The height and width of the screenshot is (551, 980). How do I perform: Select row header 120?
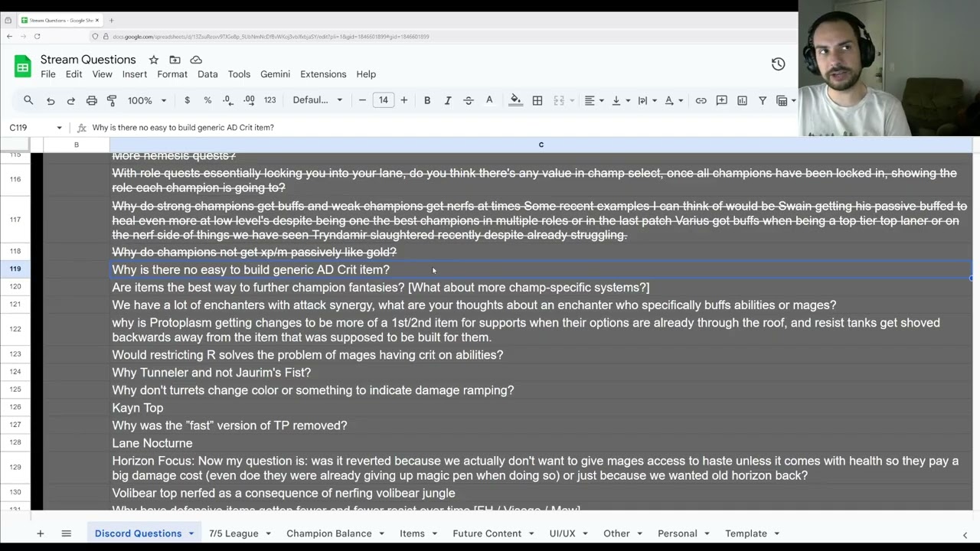click(x=15, y=287)
